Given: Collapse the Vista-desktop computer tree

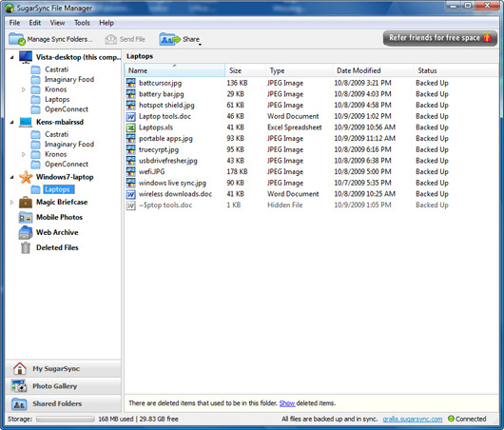Looking at the screenshot, I should click(x=12, y=58).
